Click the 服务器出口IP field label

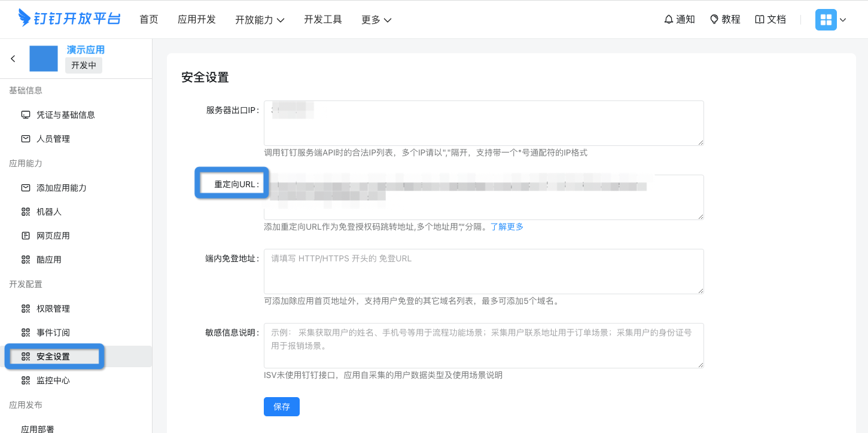pyautogui.click(x=233, y=110)
